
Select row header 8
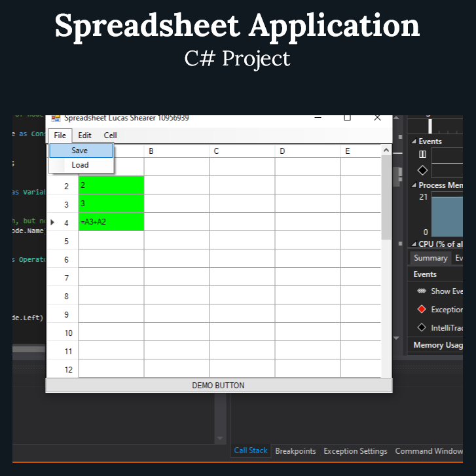pyautogui.click(x=63, y=296)
